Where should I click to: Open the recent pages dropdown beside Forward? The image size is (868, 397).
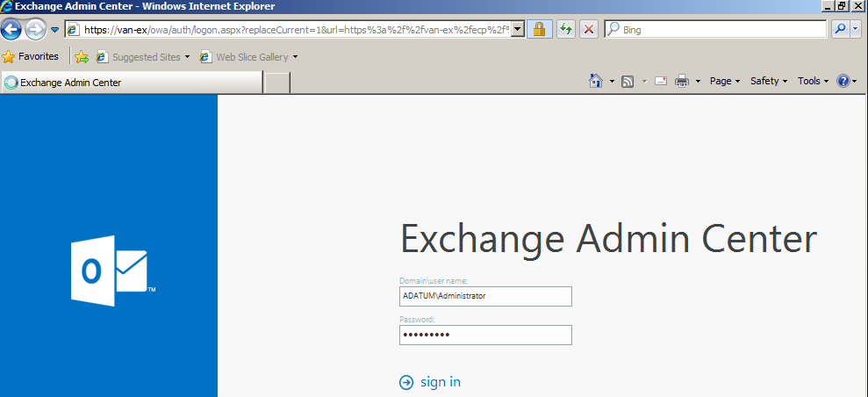pos(54,30)
